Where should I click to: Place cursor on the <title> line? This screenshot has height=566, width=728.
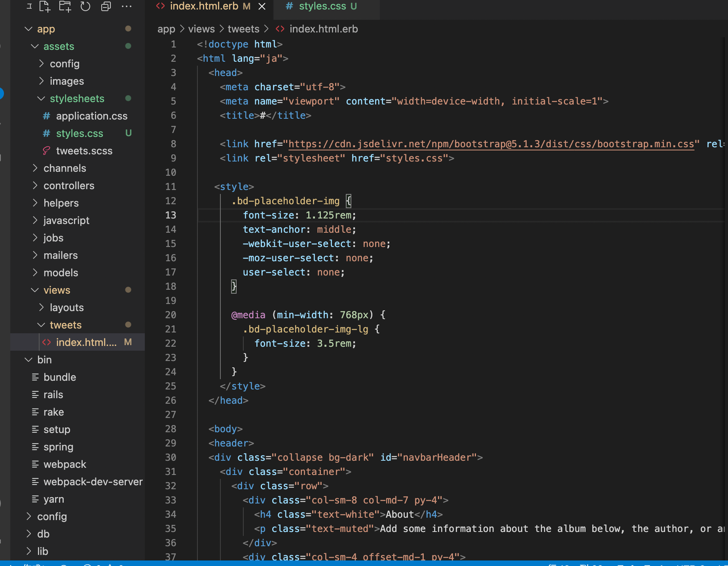coord(265,116)
